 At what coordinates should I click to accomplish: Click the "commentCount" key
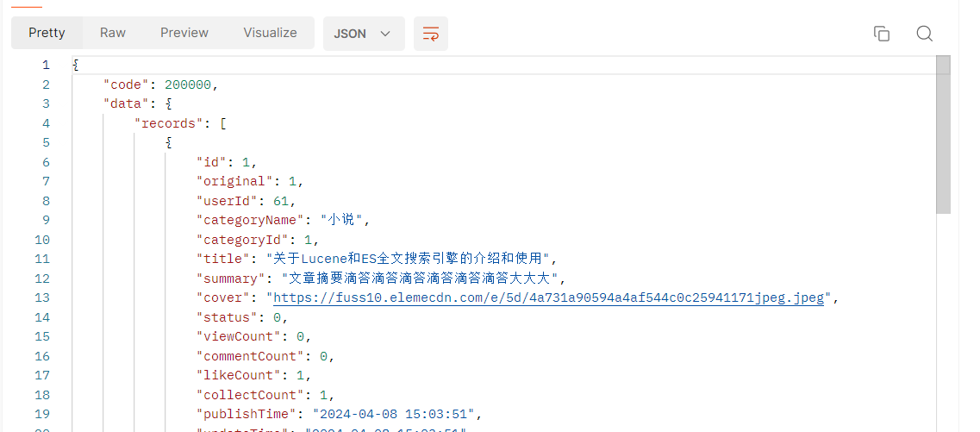point(250,356)
